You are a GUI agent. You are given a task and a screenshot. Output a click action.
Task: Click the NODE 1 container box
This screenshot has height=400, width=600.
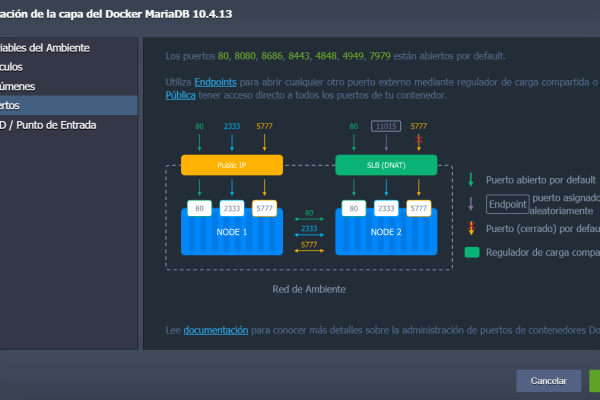[x=232, y=232]
